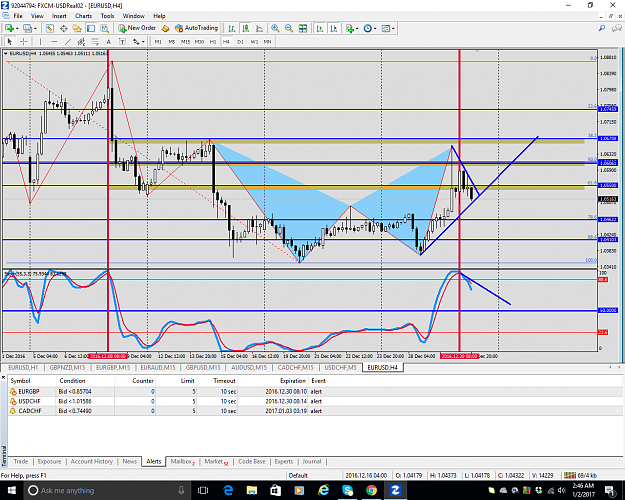Open the Periods clock dropdown
The height and width of the screenshot is (500, 625).
coord(375,29)
